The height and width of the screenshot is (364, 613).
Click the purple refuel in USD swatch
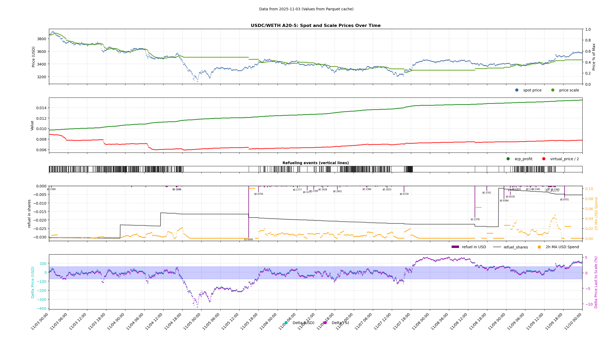(x=455, y=247)
